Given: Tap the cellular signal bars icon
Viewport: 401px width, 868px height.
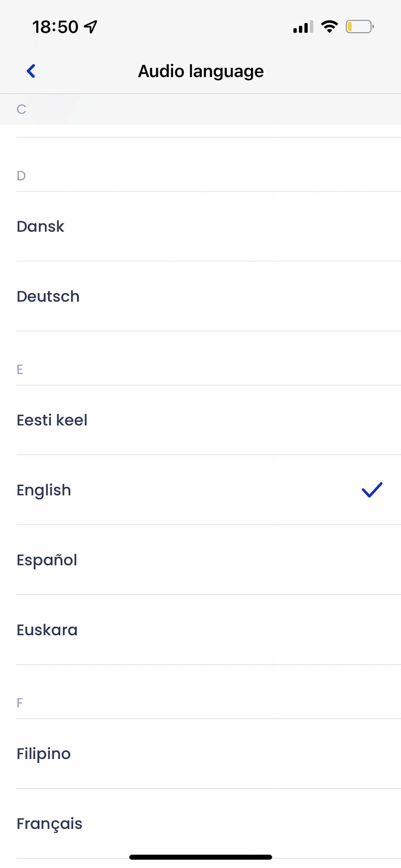Looking at the screenshot, I should pos(303,27).
